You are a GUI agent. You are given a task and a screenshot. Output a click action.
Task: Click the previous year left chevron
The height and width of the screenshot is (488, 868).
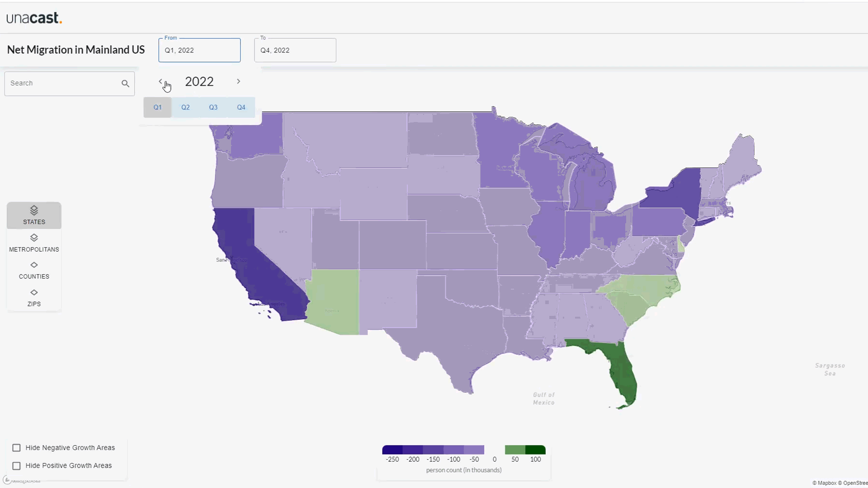tap(160, 81)
